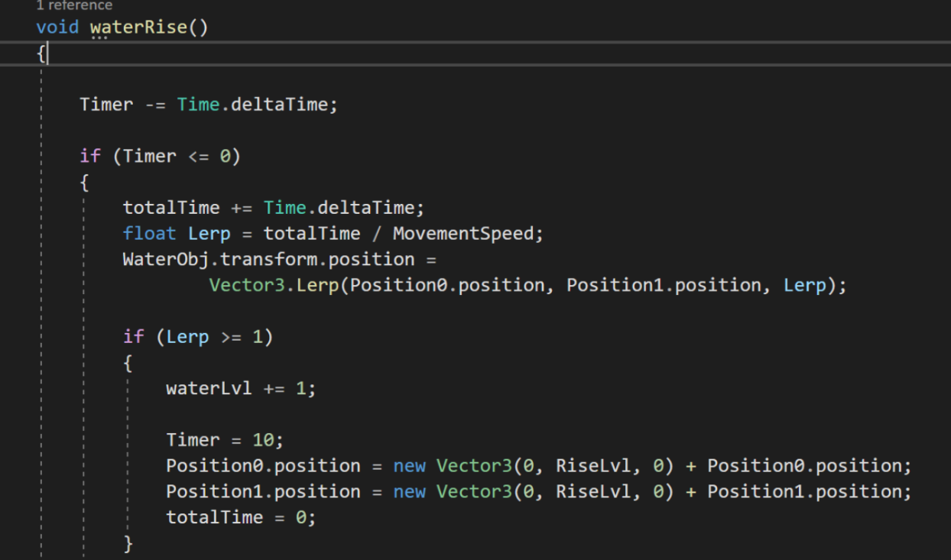Screen dimensions: 951x560
Task: Click the suggestion dots under waterRise
Action: (x=99, y=40)
